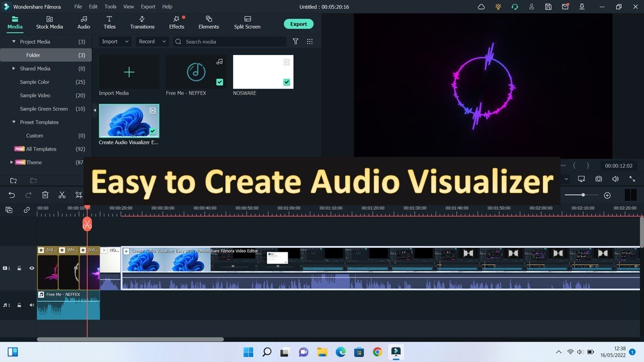Click the headset support icon
Screen dimensions: 644x362
[x=515, y=7]
